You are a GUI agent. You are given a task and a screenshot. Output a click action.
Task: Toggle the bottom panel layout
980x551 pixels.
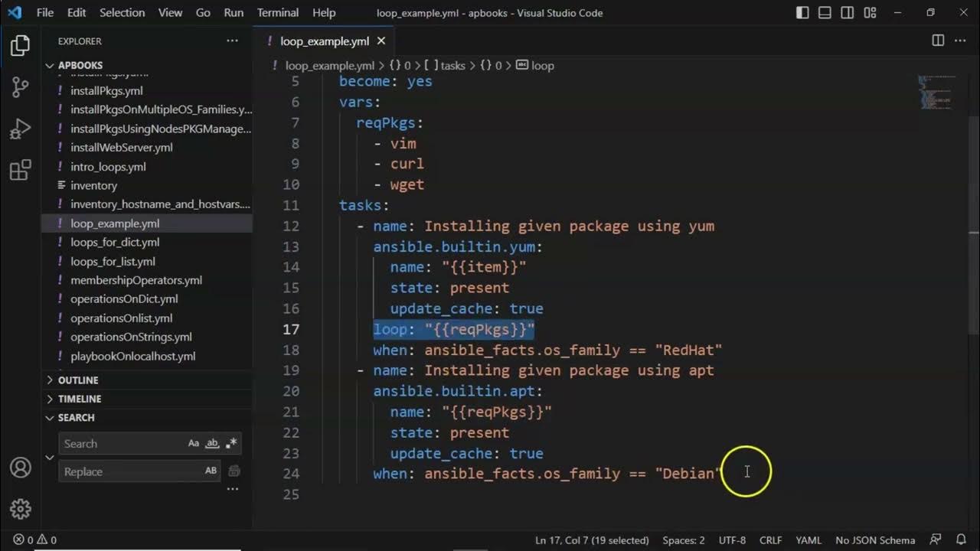(825, 13)
